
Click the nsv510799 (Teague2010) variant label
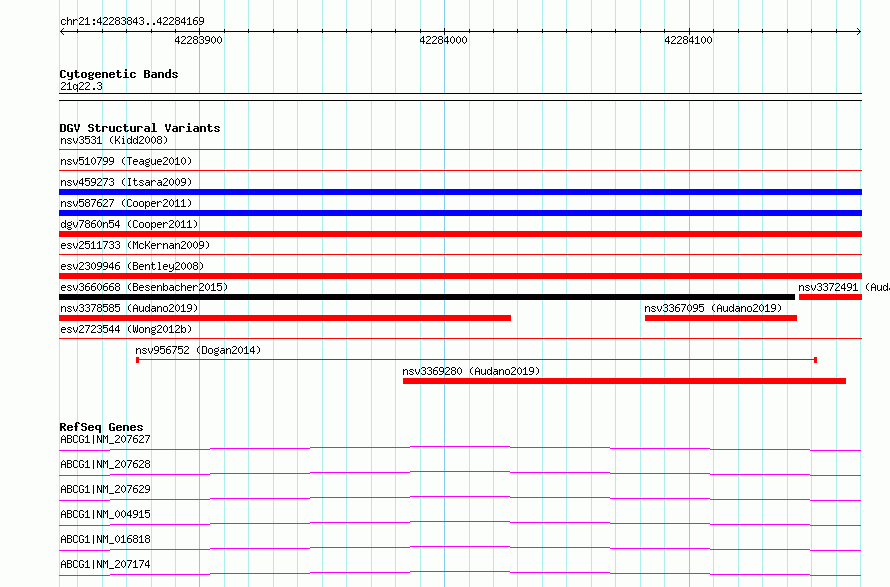coord(126,161)
